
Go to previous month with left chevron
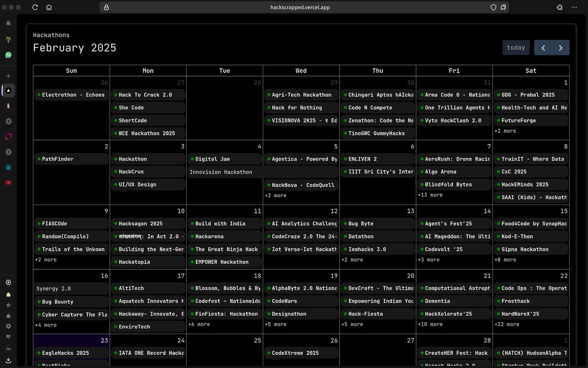[x=543, y=48]
